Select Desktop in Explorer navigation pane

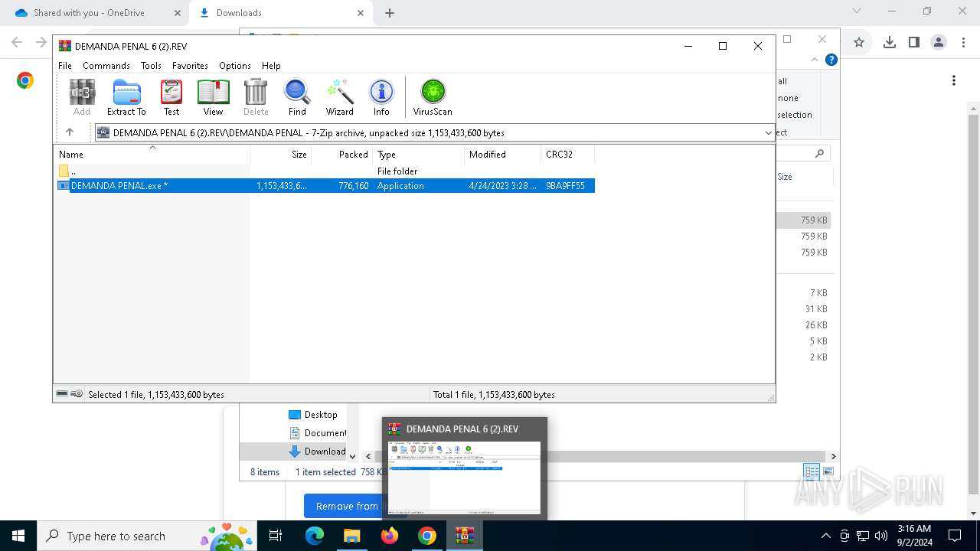pyautogui.click(x=313, y=415)
